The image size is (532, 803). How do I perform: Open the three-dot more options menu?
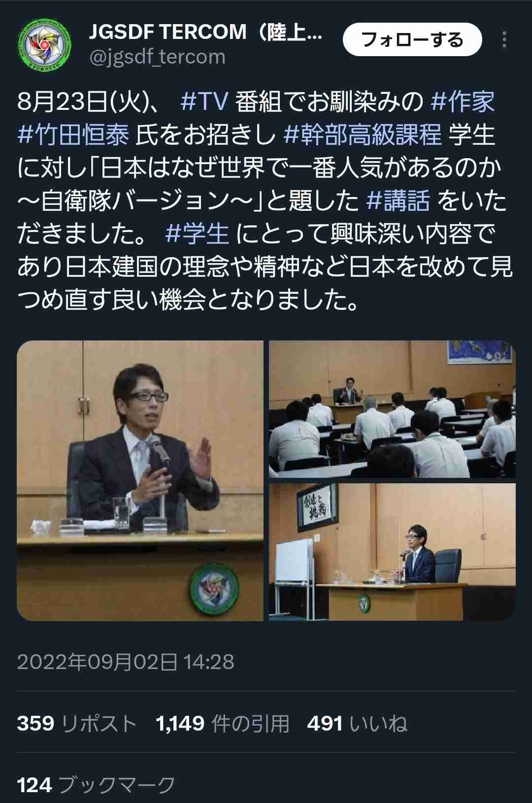coord(504,39)
